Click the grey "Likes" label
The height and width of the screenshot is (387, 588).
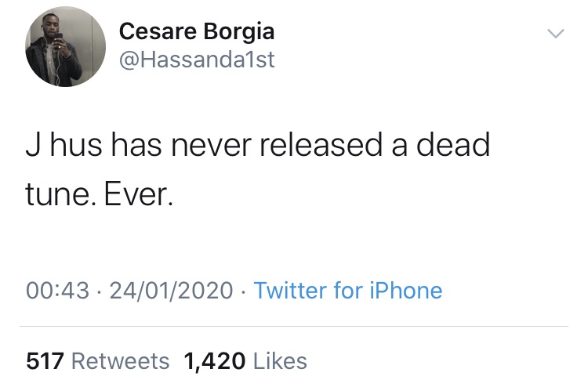coord(280,361)
